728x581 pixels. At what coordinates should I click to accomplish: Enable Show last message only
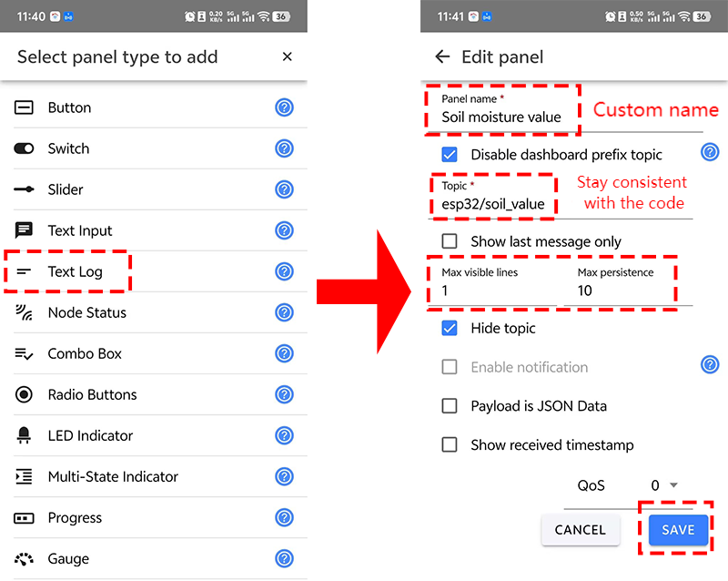[x=450, y=241]
